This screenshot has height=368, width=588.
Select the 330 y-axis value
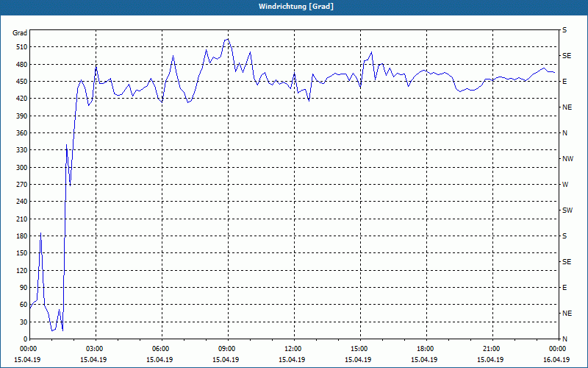[22, 150]
